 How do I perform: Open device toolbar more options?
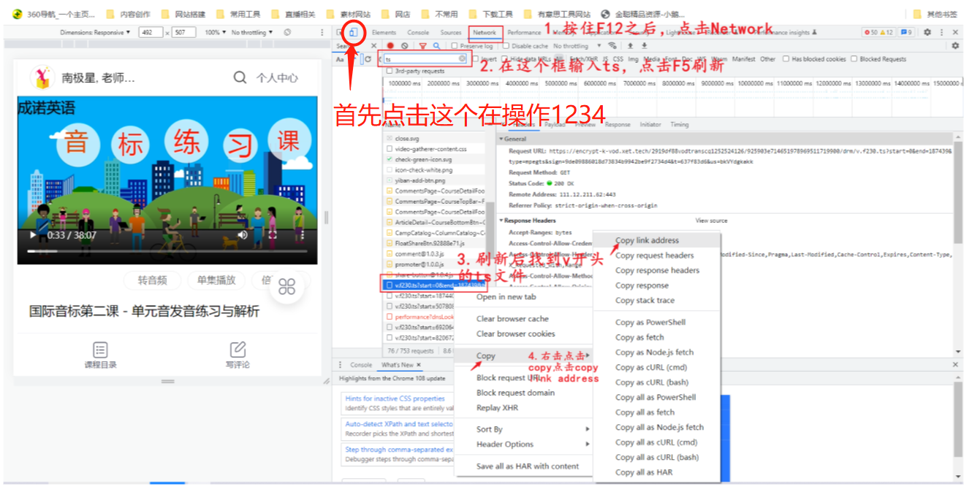point(322,32)
